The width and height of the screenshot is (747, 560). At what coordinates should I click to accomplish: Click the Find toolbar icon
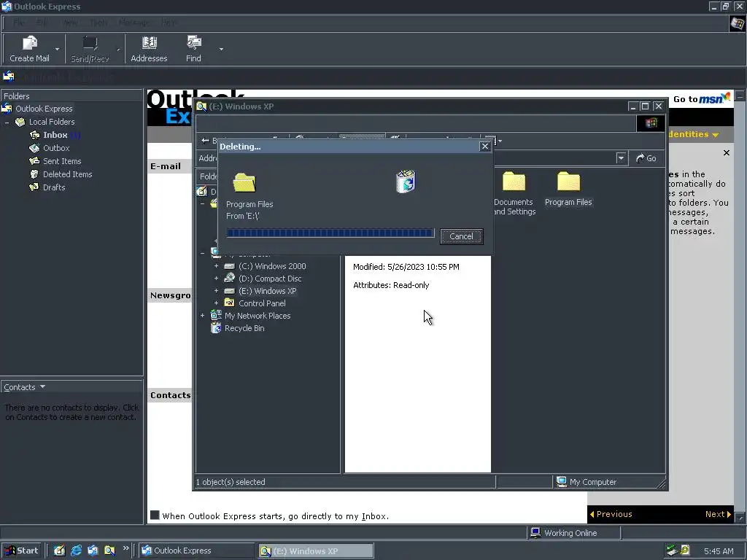coord(193,49)
